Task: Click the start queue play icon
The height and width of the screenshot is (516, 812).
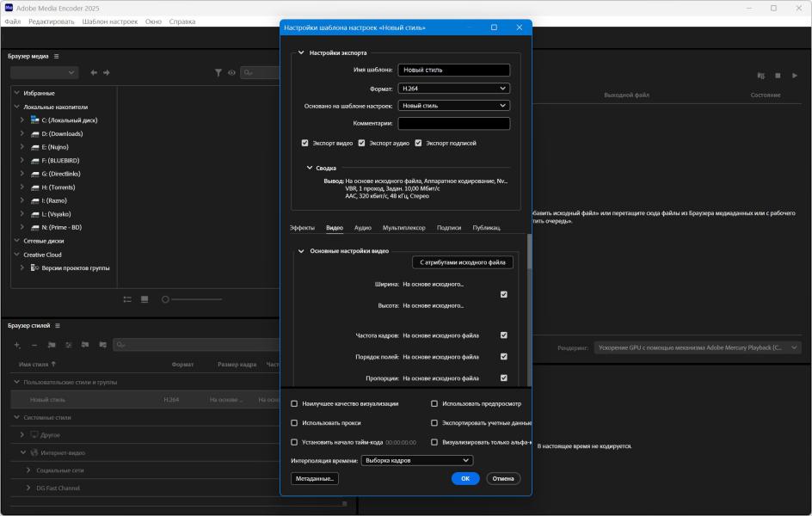Action: pyautogui.click(x=795, y=76)
